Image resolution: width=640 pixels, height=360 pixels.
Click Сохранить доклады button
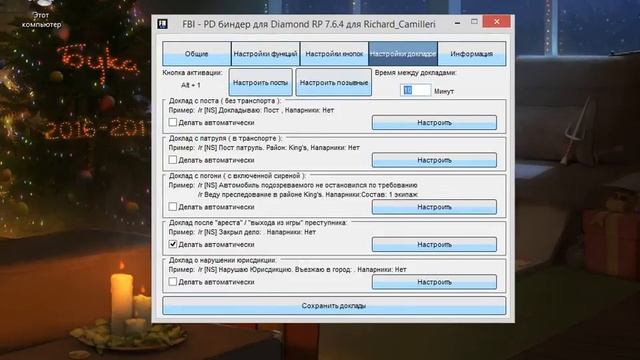click(x=334, y=306)
